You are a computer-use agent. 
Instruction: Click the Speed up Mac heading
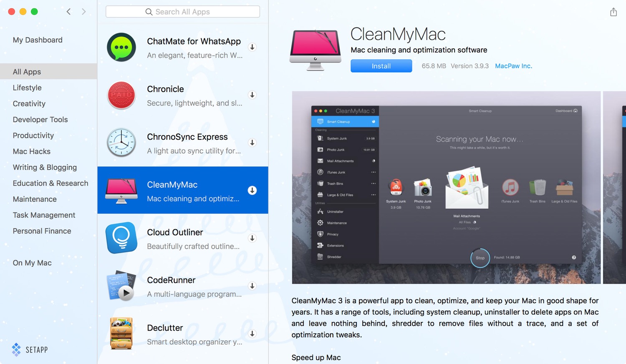click(316, 358)
